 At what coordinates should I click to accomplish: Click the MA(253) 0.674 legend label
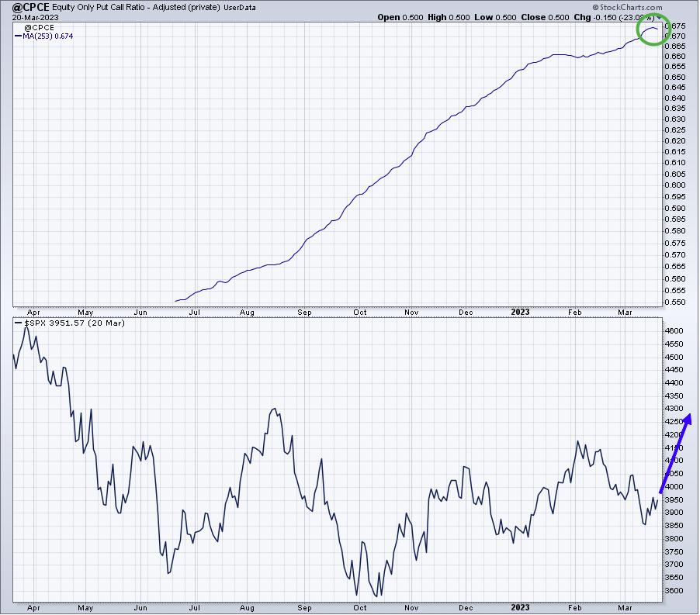coord(47,36)
